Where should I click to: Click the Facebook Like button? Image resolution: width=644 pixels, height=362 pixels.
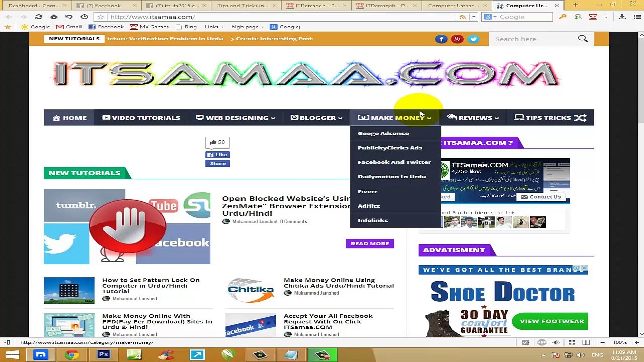click(x=217, y=155)
